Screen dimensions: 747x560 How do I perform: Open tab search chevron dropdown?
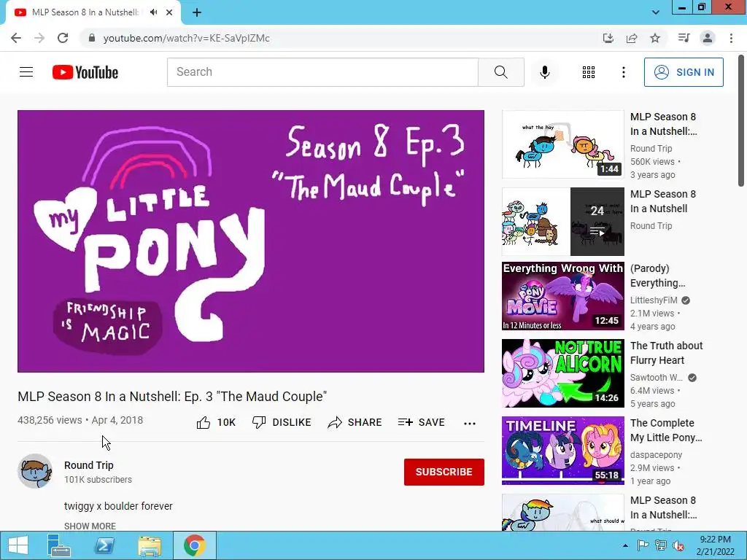click(x=656, y=12)
